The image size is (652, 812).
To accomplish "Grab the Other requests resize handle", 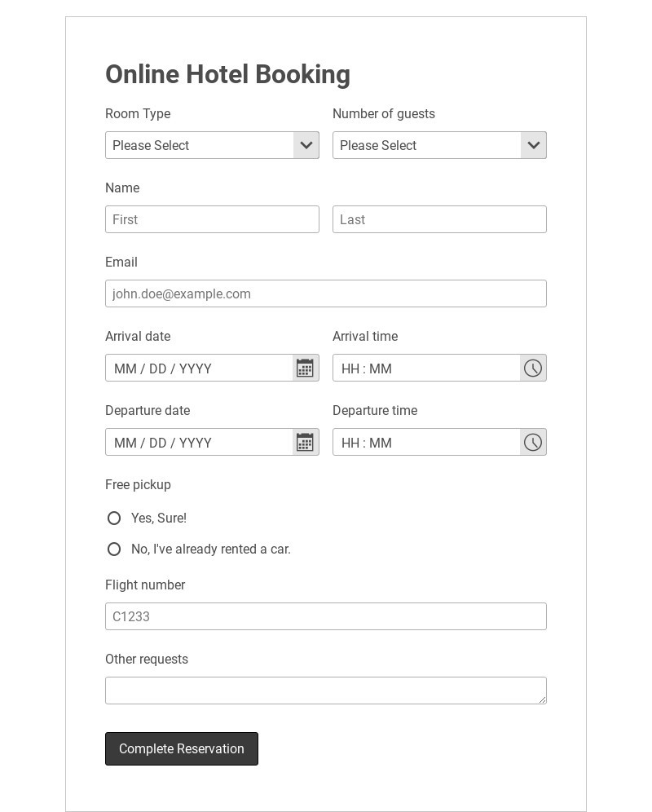I will pyautogui.click(x=542, y=699).
